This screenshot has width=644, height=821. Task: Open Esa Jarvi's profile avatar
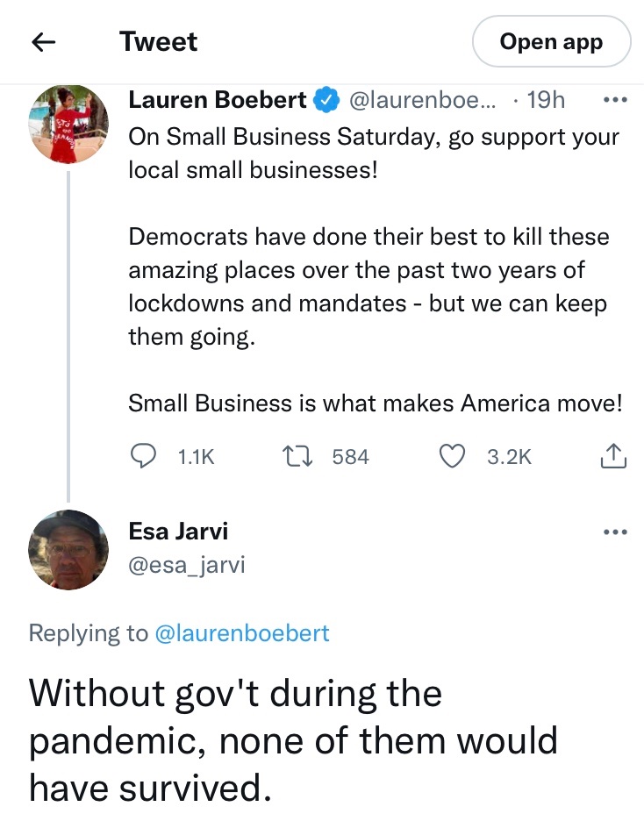(68, 549)
